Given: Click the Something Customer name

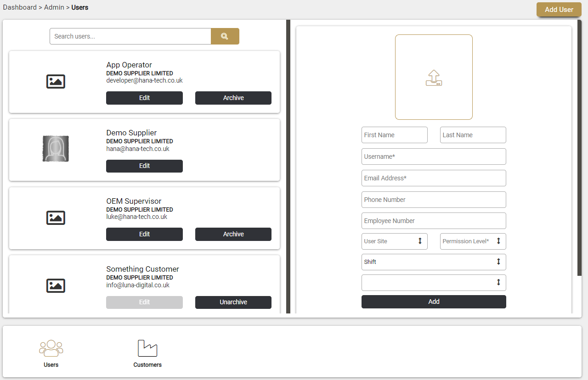Looking at the screenshot, I should [143, 269].
